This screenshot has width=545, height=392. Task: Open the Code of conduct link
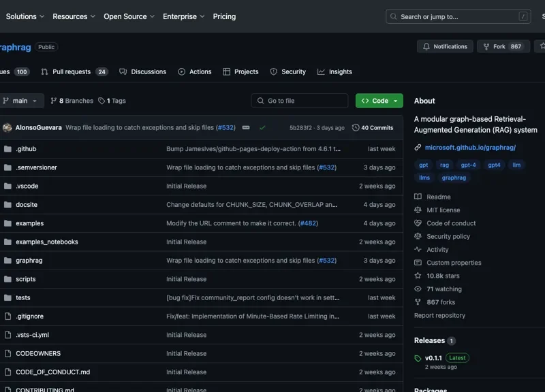pyautogui.click(x=445, y=223)
